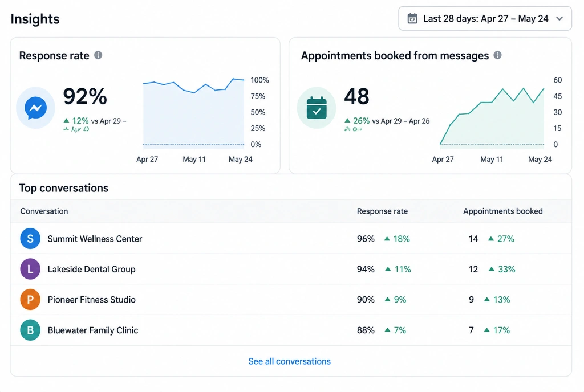The image size is (584, 392).
Task: Click Pioneer Fitness Studio's 13% appointments change
Action: (x=497, y=300)
